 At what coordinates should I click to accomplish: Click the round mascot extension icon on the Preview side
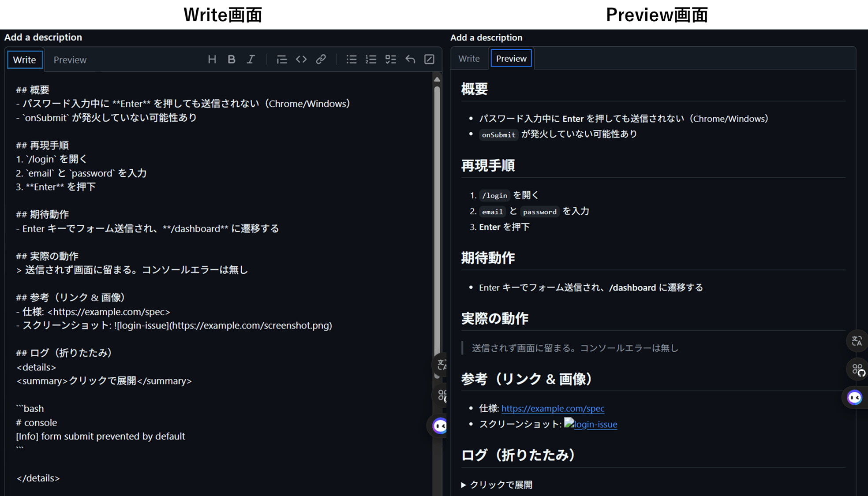855,398
